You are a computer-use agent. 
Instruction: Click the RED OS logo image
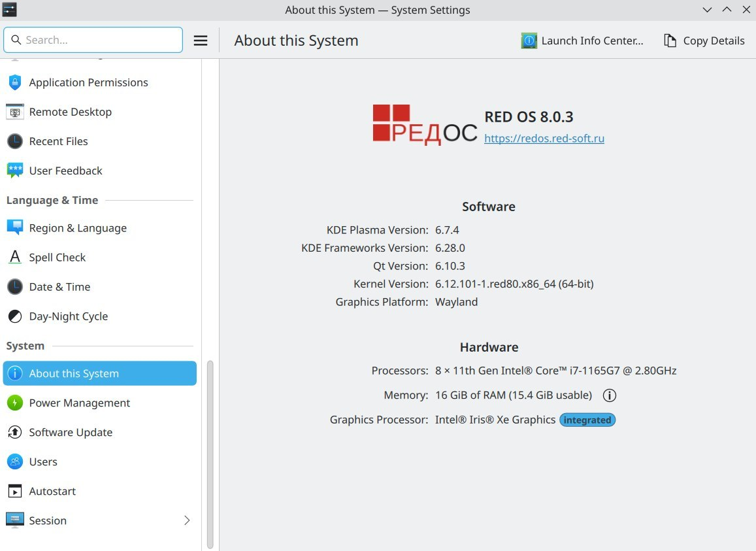tap(425, 125)
